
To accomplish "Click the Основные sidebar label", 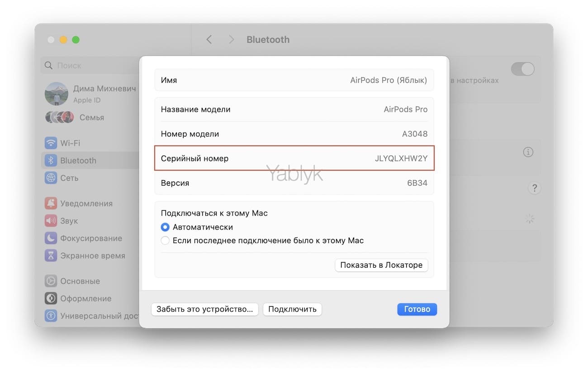I will [x=80, y=281].
